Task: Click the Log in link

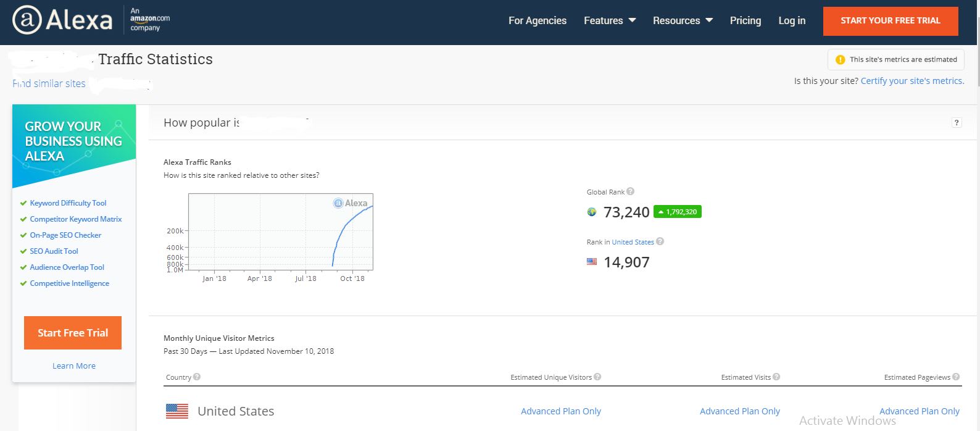Action: (792, 20)
